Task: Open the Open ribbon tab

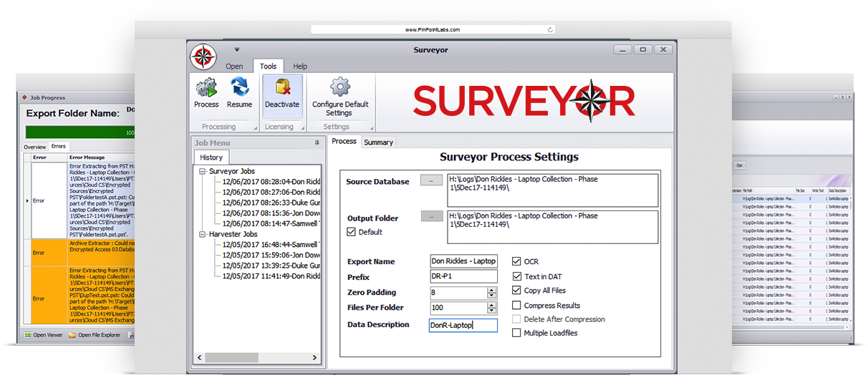Action: coord(234,67)
